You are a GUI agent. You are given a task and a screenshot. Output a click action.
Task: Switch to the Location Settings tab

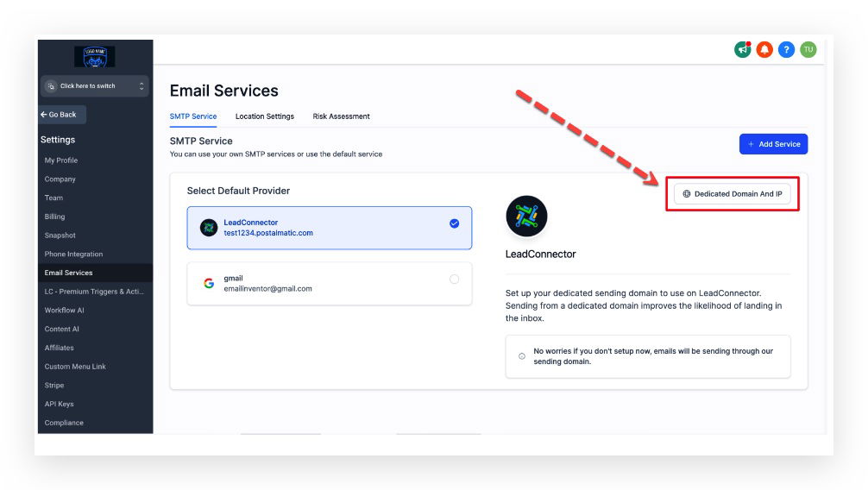(265, 116)
